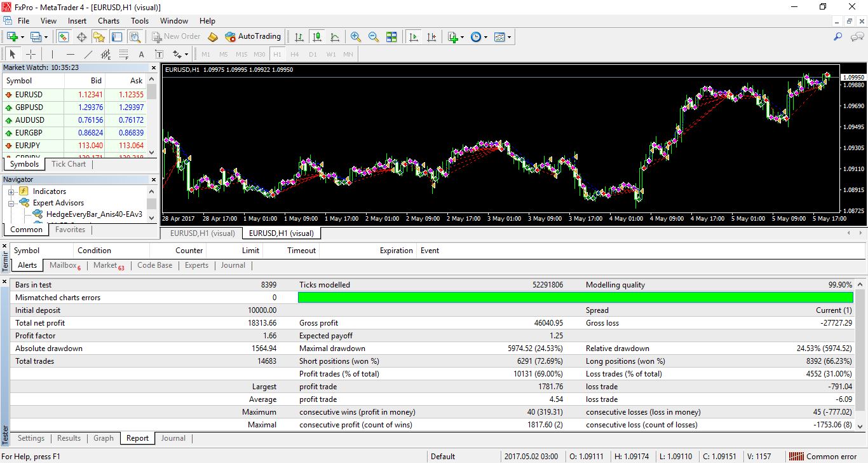Switch to Favorites tab in Navigator
Screen dimensions: 868x463
[x=70, y=230]
